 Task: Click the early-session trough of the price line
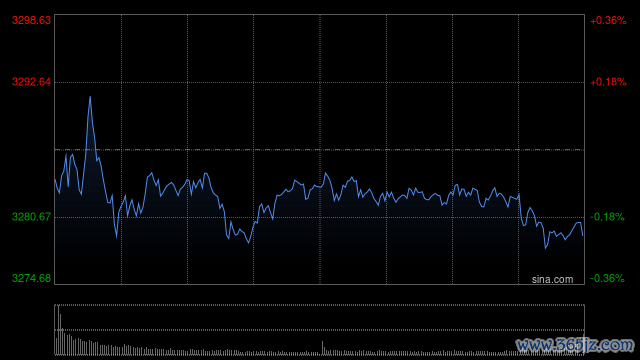tap(117, 237)
